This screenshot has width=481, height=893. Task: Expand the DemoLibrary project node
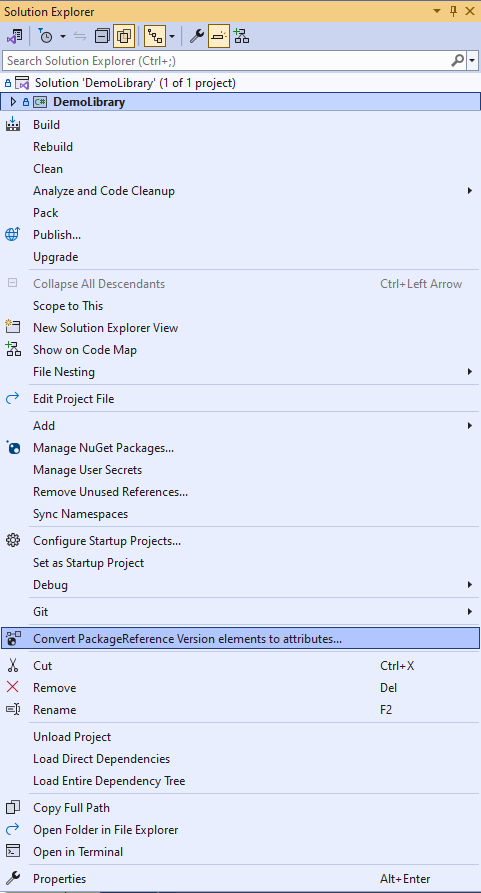(14, 102)
